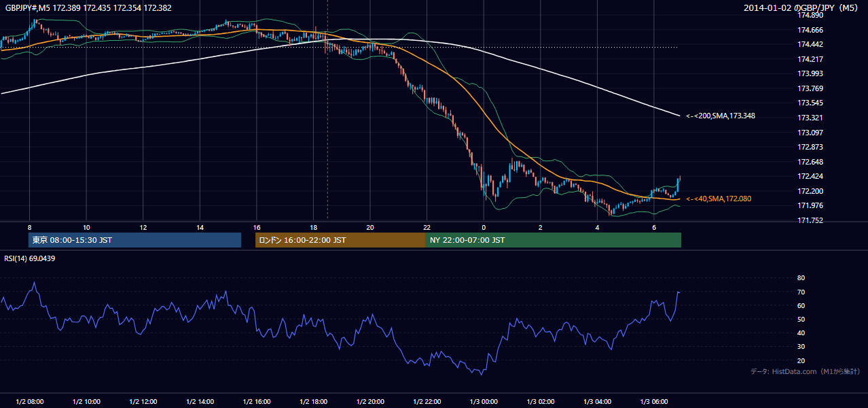This screenshot has width=868, height=408.
Task: Click RSI scale value 50
Action: pyautogui.click(x=801, y=319)
